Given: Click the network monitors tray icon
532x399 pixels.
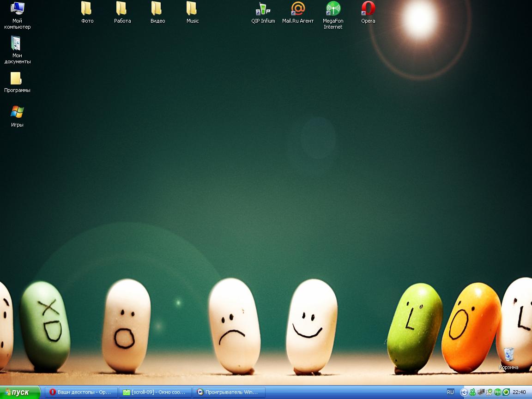Looking at the screenshot, I should (481, 393).
